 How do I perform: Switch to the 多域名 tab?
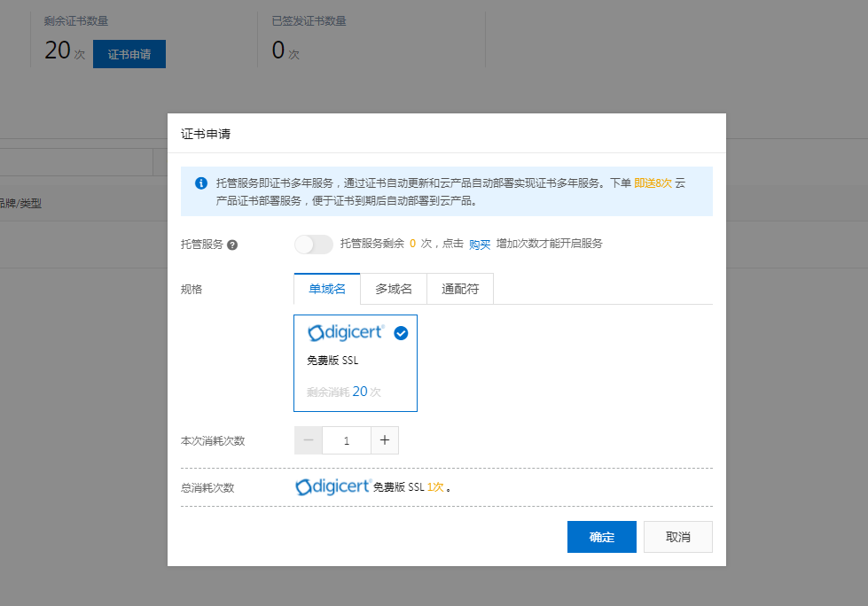coord(394,289)
